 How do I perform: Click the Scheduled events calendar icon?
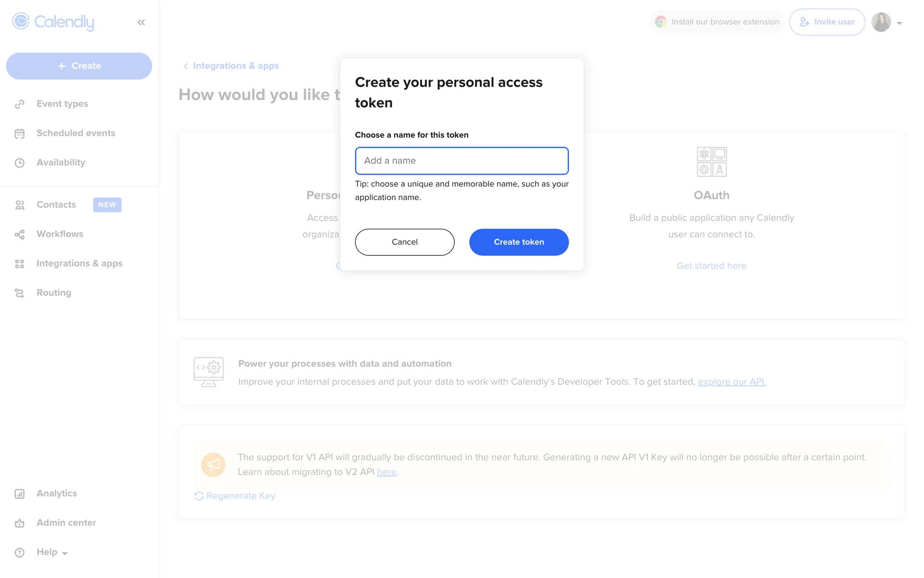20,133
